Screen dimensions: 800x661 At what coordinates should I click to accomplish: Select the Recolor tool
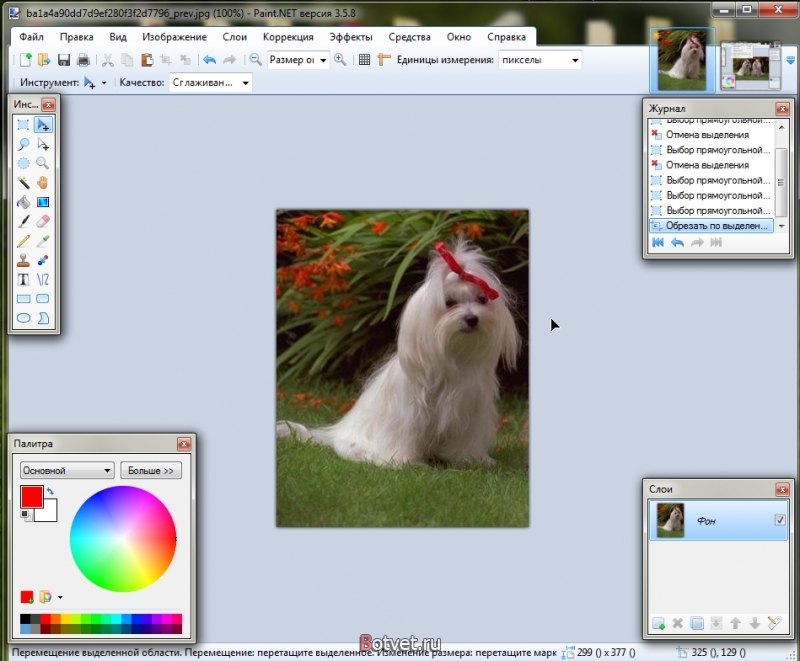[43, 260]
